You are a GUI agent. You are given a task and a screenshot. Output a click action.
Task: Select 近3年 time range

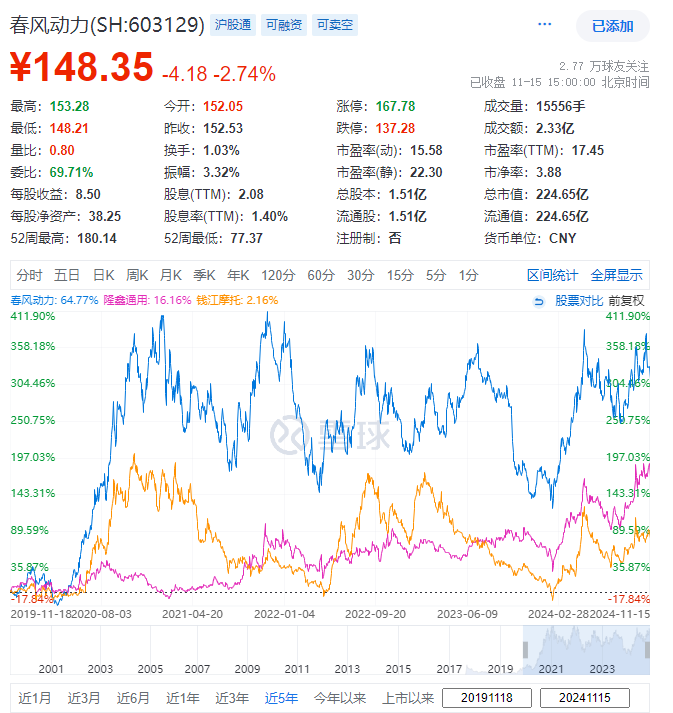[231, 698]
